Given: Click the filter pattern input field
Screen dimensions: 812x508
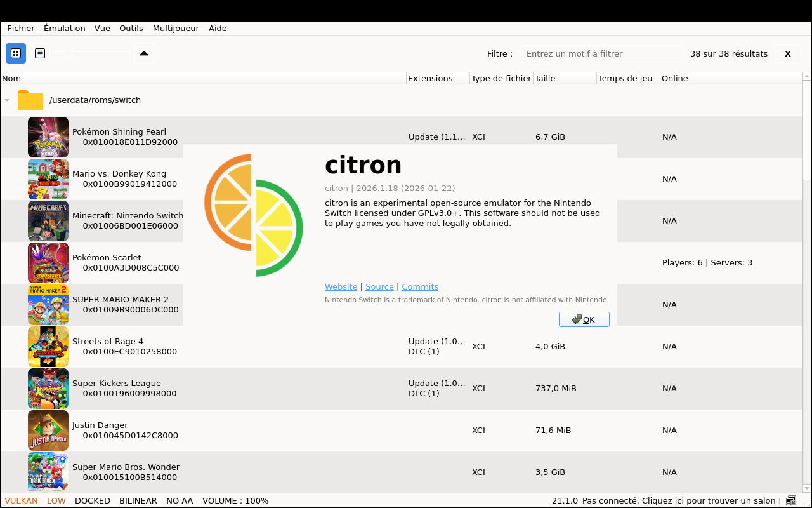Looking at the screenshot, I should pyautogui.click(x=601, y=54).
